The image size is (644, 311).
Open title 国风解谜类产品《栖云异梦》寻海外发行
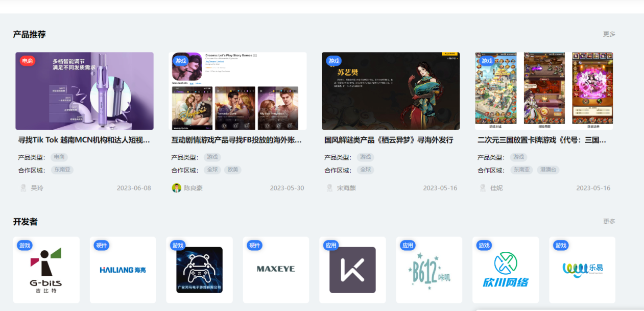(x=389, y=140)
